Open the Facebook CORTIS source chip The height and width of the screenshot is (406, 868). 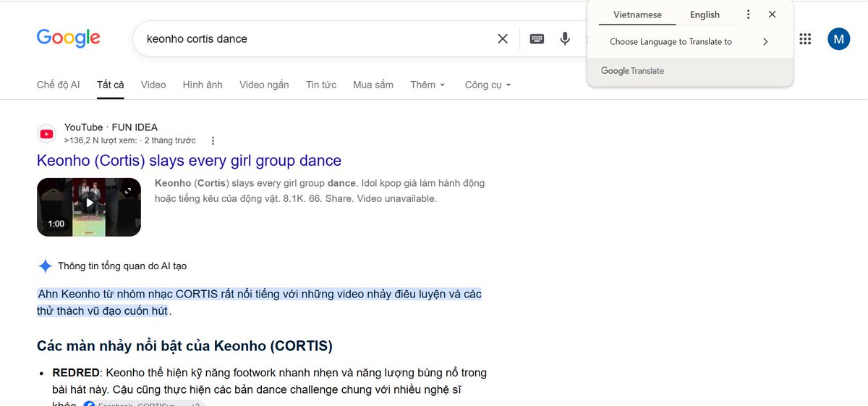click(x=143, y=405)
